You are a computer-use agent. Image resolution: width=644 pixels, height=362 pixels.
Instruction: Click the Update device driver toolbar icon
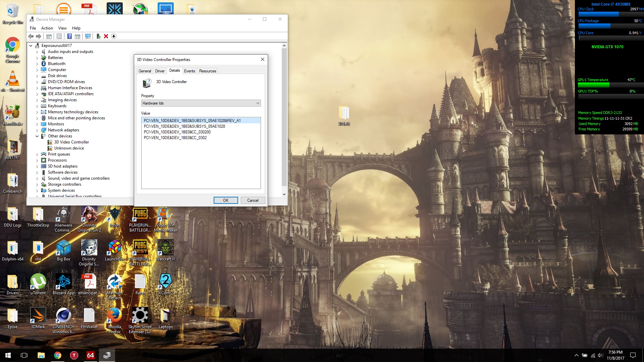(x=98, y=36)
